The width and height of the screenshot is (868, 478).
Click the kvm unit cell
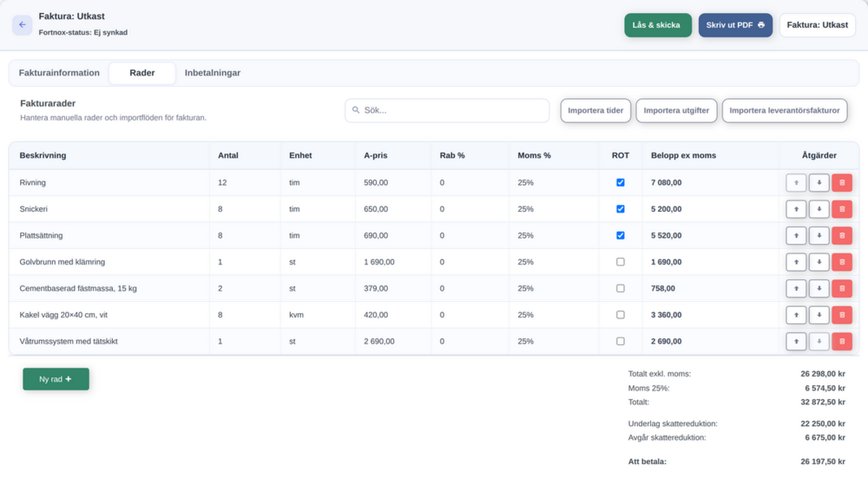318,315
